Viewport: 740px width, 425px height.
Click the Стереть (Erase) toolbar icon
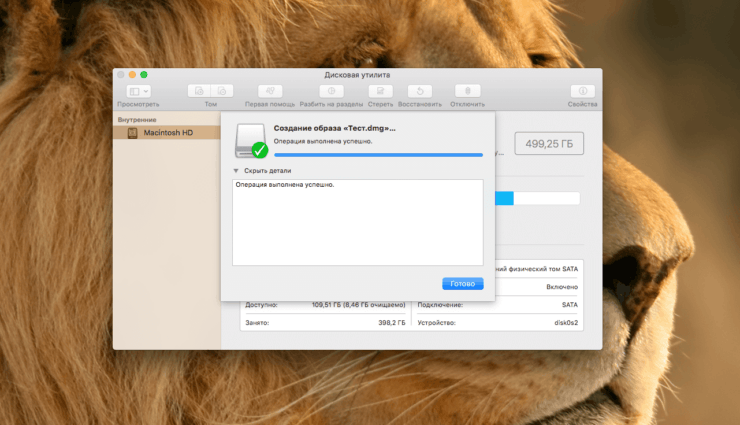[380, 91]
